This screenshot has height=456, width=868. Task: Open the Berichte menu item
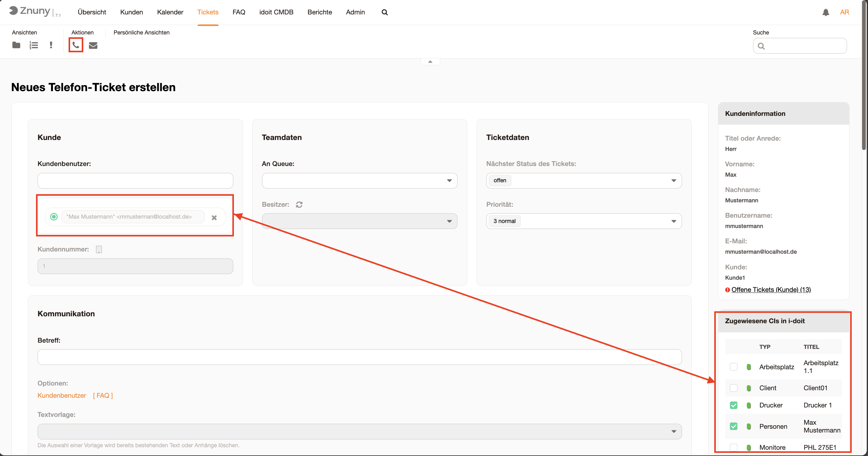tap(319, 13)
